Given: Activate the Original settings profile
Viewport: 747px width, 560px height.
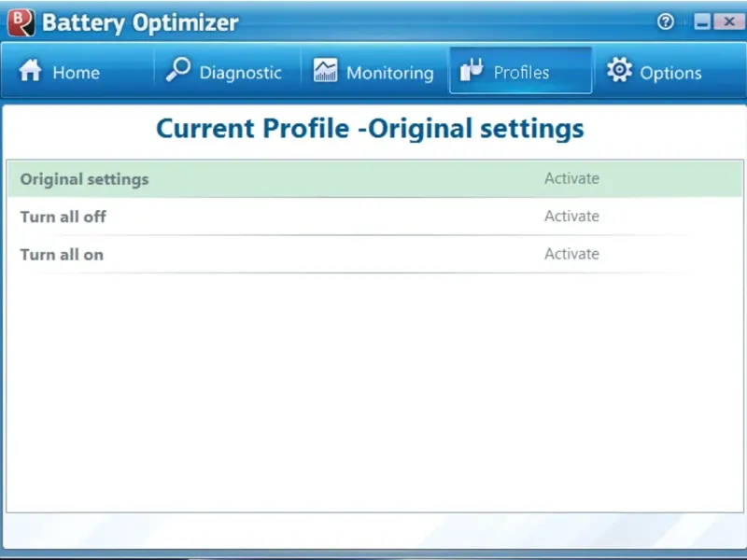Looking at the screenshot, I should tap(571, 178).
